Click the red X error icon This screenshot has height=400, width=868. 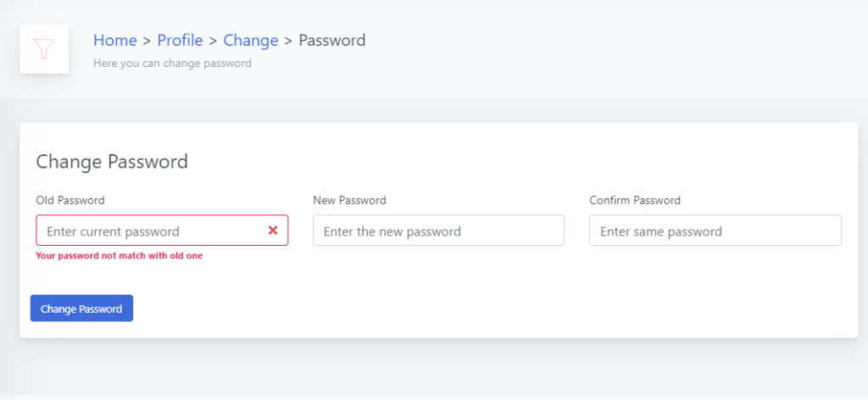tap(273, 231)
